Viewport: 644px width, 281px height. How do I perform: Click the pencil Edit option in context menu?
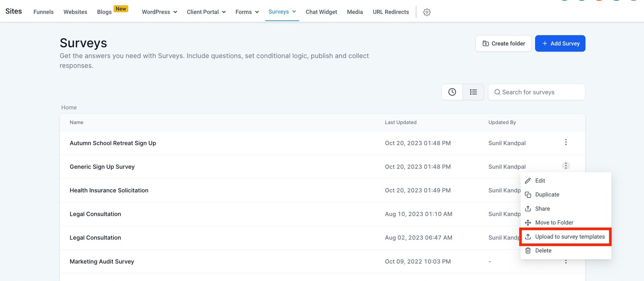540,181
